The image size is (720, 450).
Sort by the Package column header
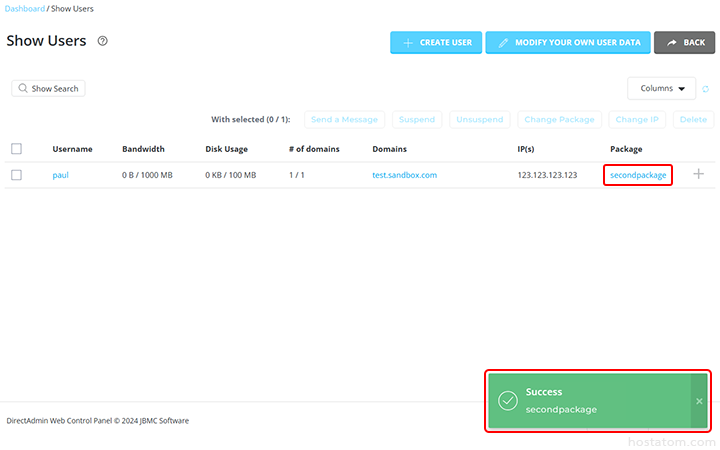click(626, 149)
